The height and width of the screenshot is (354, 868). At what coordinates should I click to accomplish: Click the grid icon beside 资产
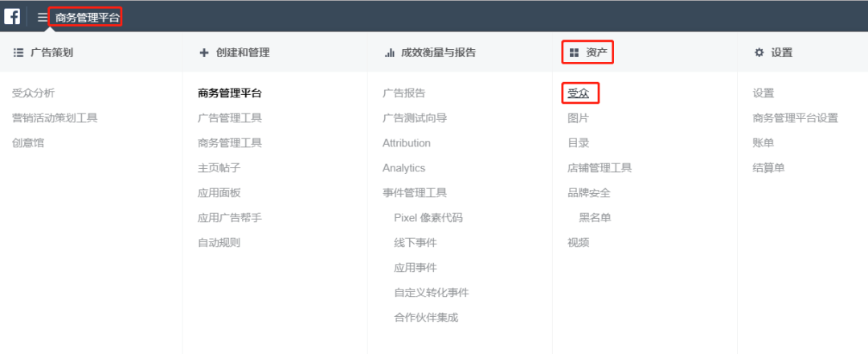[574, 52]
